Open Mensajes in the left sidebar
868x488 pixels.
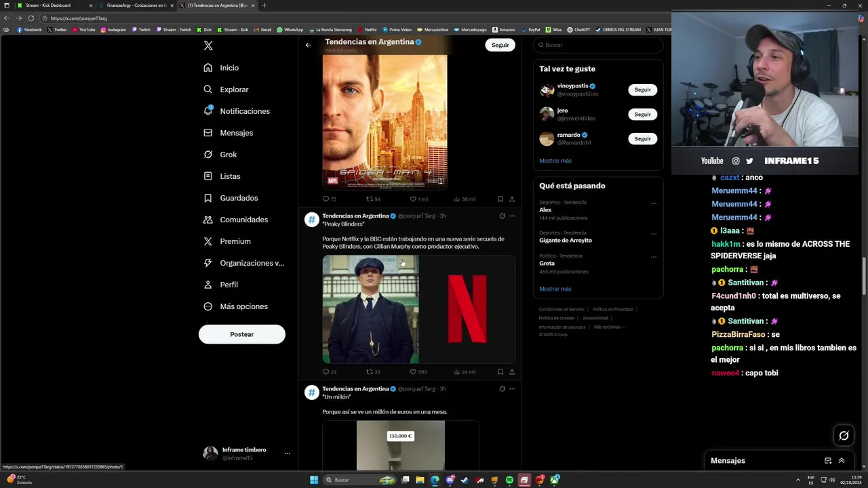pos(229,133)
